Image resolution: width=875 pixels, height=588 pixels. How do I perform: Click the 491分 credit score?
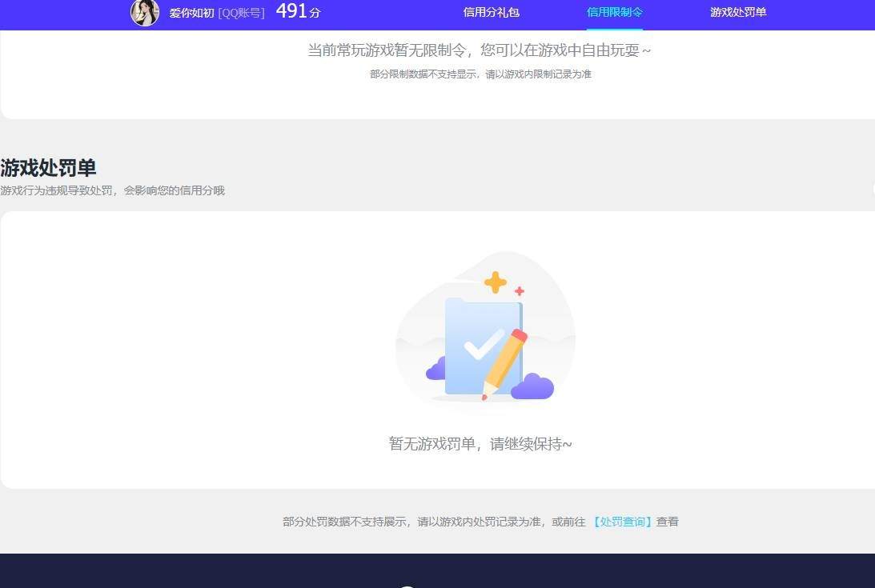[x=299, y=11]
